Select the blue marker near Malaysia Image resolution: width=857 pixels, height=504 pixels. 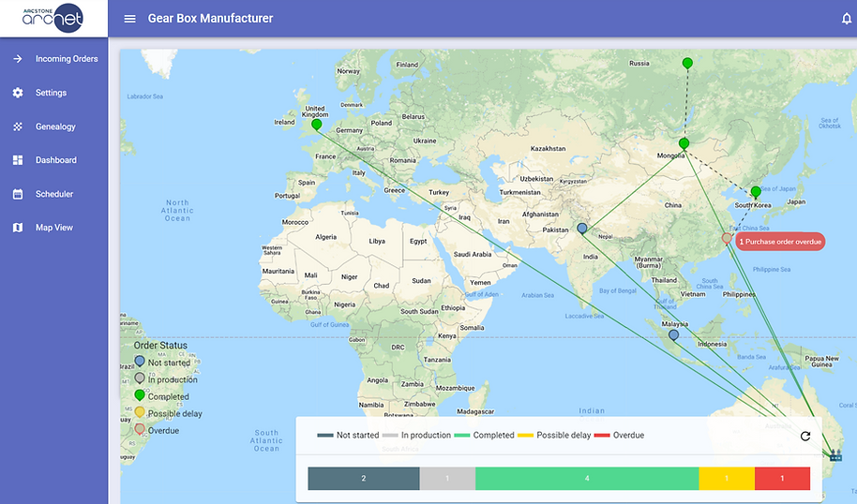coord(674,334)
